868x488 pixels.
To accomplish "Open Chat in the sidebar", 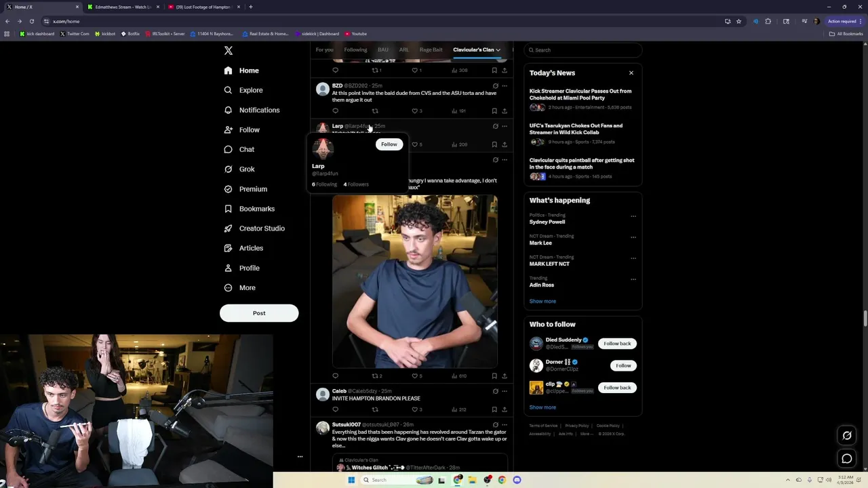I will [x=239, y=149].
